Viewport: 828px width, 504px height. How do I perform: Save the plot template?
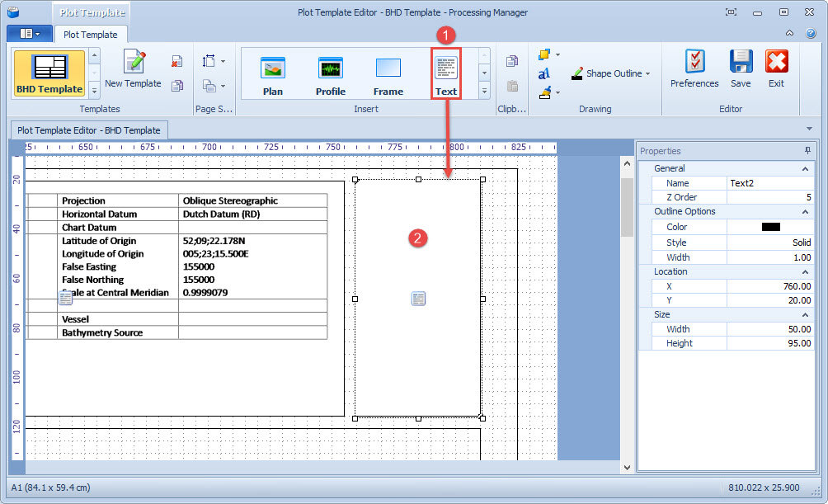coord(741,69)
